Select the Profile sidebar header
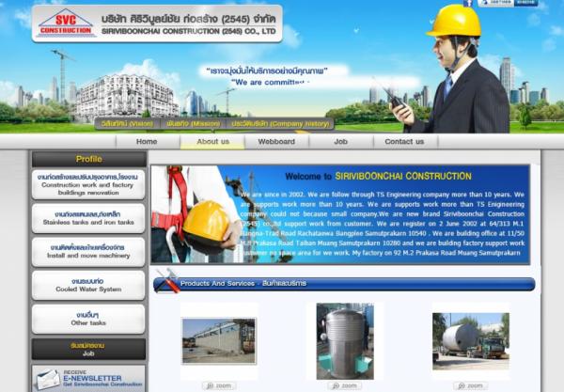 pos(89,159)
